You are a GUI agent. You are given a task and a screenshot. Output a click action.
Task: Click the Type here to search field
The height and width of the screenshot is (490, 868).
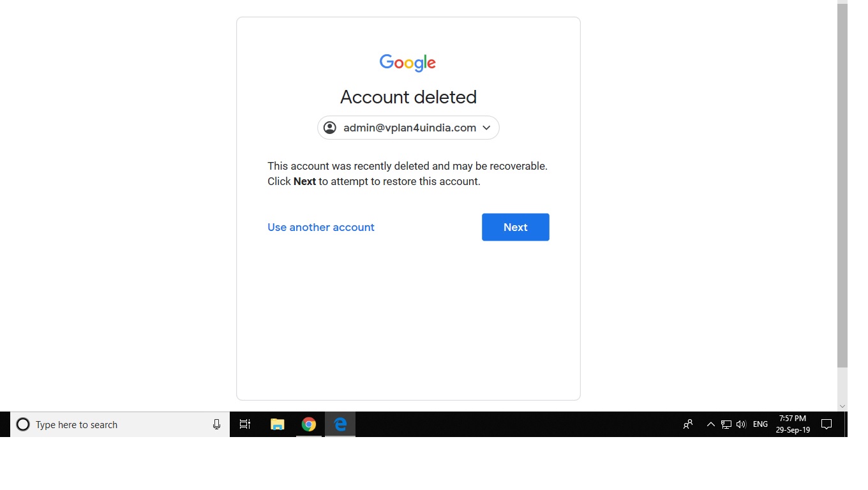click(120, 424)
